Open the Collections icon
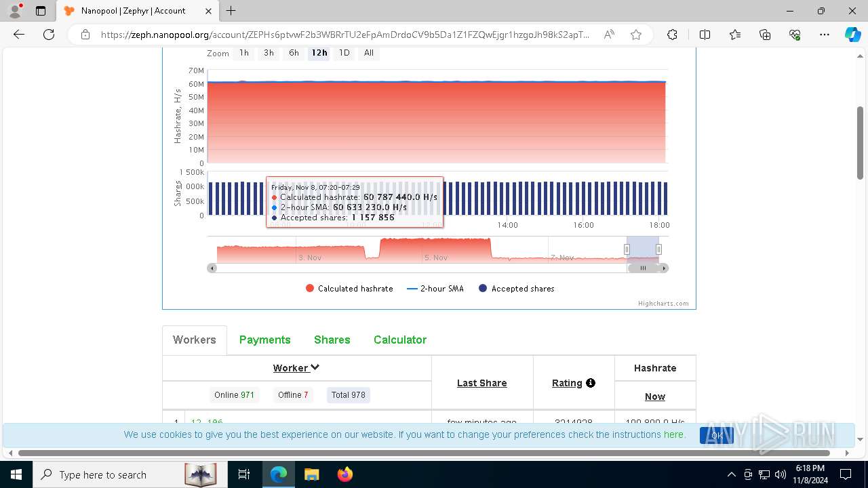The width and height of the screenshot is (868, 488). pos(765,35)
